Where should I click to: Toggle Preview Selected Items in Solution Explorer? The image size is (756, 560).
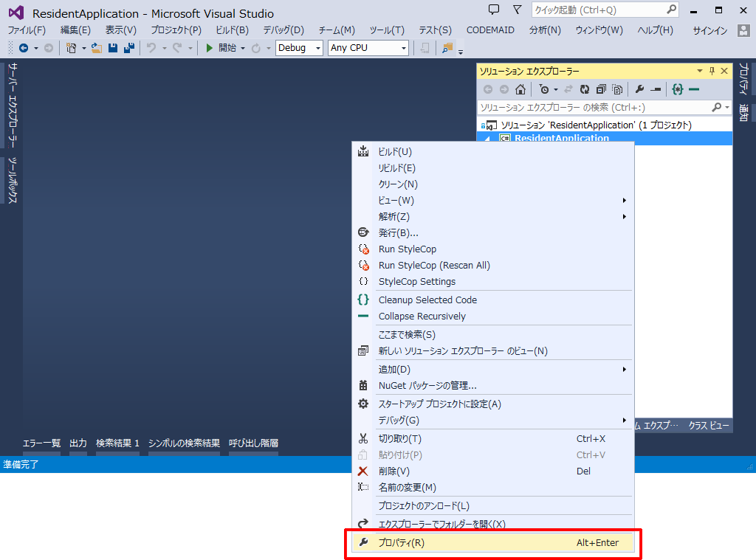coord(656,89)
